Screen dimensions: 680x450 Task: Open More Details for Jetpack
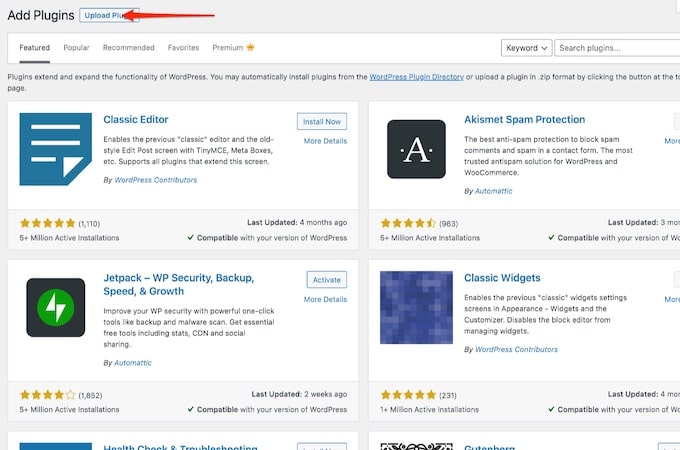pyautogui.click(x=325, y=299)
